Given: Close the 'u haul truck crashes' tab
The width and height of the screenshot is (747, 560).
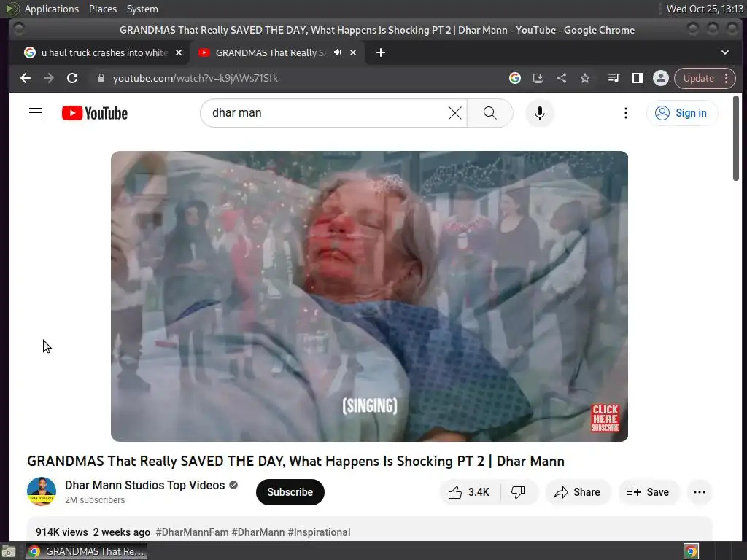Looking at the screenshot, I should point(179,52).
